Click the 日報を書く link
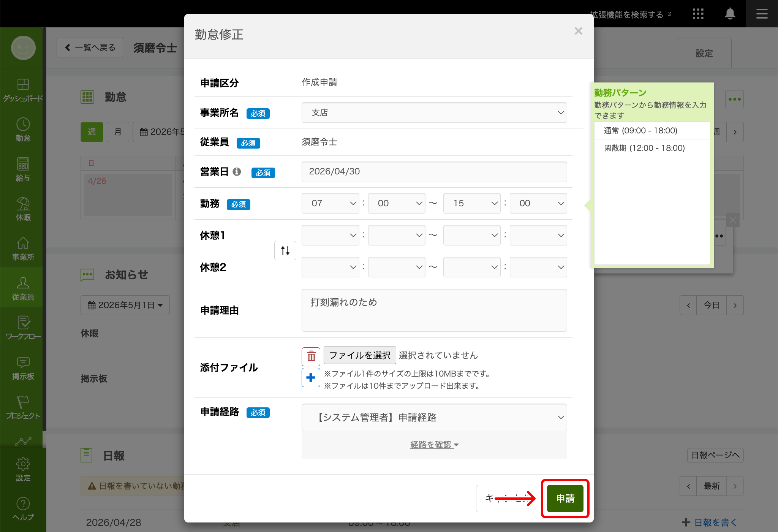This screenshot has width=778, height=532. coord(709,522)
